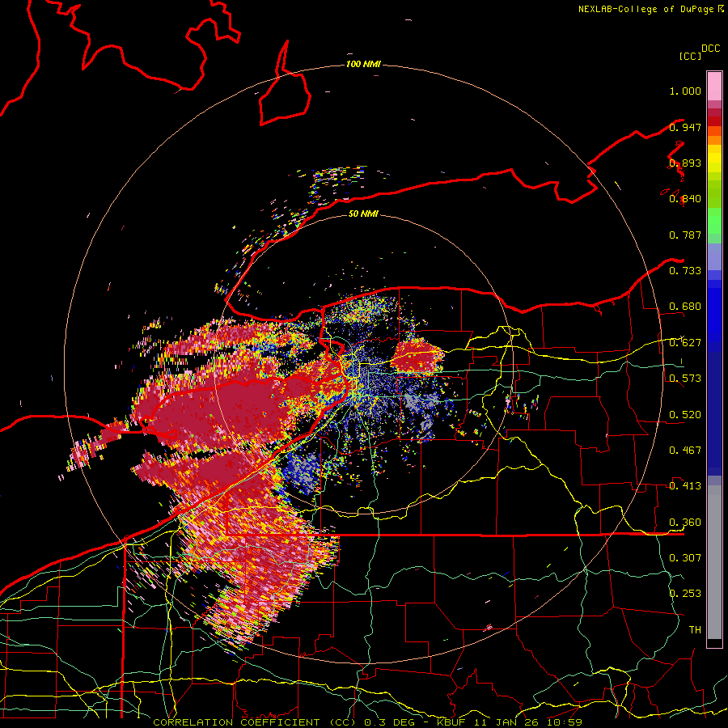Click the 1.000 scale value
Viewport: 728px width, 728px height.
pyautogui.click(x=685, y=91)
